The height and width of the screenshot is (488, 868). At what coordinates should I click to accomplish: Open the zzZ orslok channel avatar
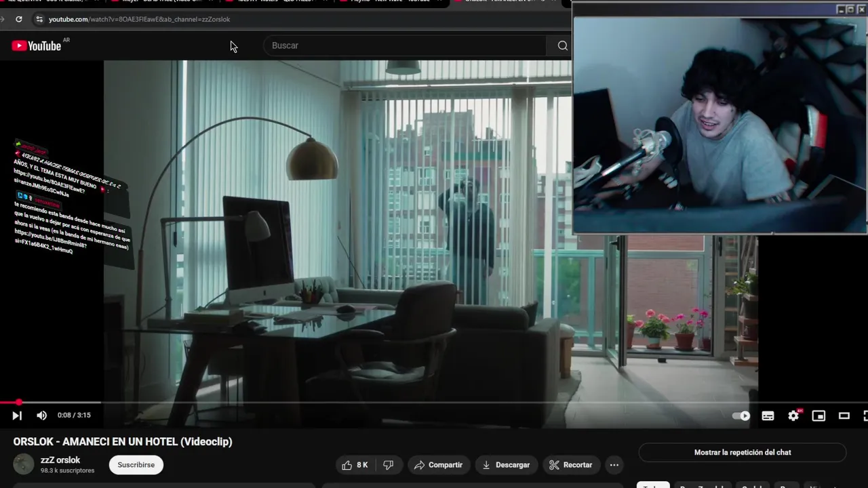[x=24, y=464]
